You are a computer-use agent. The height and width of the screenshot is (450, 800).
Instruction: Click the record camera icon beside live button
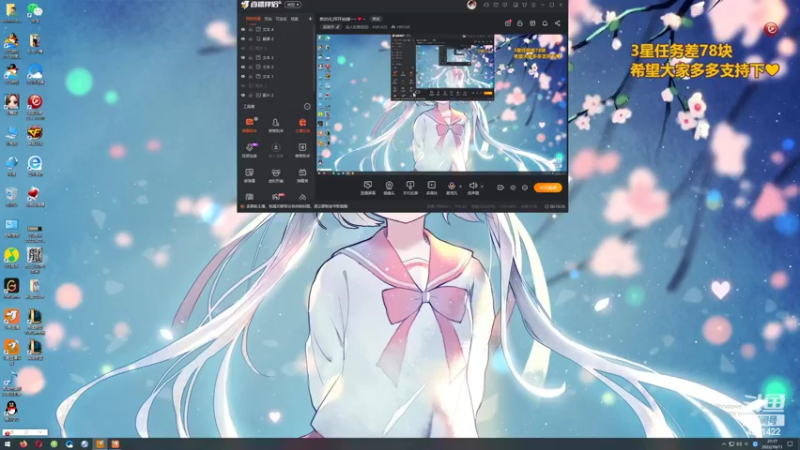pyautogui.click(x=501, y=188)
